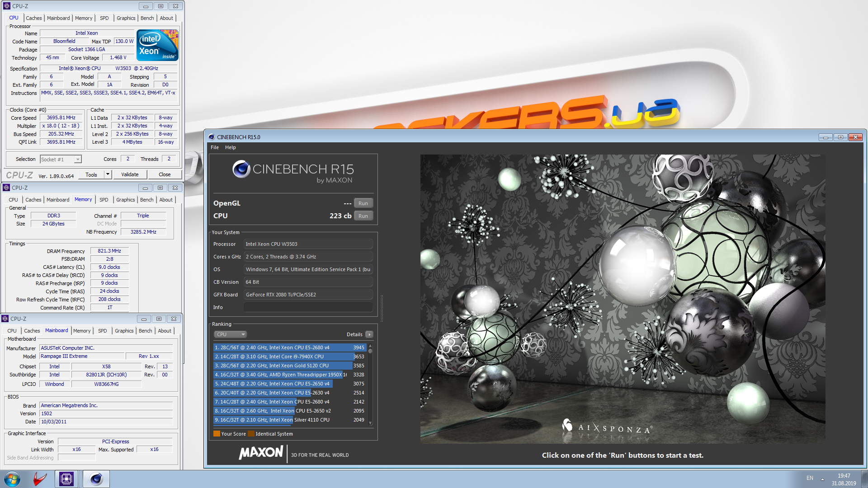This screenshot has height=488, width=868.
Task: Click the Cinebench rendered scene preview
Action: coord(623,299)
